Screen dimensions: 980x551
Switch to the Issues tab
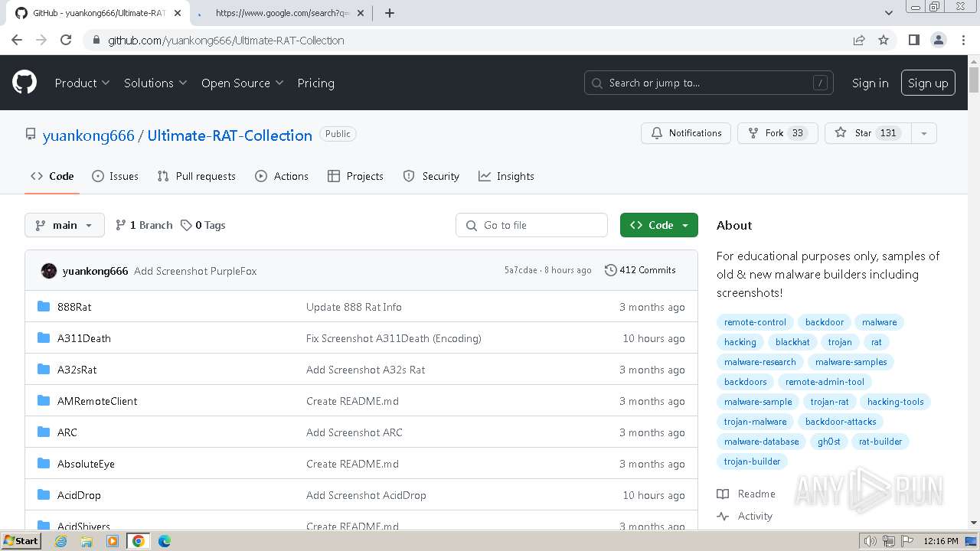pos(115,176)
